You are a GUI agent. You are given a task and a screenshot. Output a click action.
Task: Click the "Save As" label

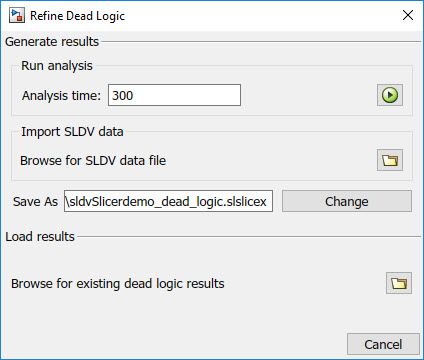pyautogui.click(x=35, y=202)
